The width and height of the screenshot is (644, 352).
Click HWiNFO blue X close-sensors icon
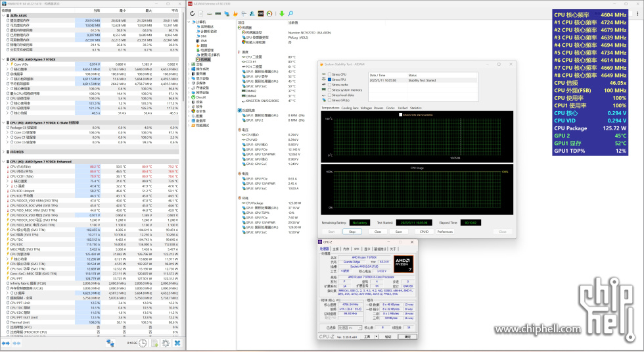(x=177, y=343)
